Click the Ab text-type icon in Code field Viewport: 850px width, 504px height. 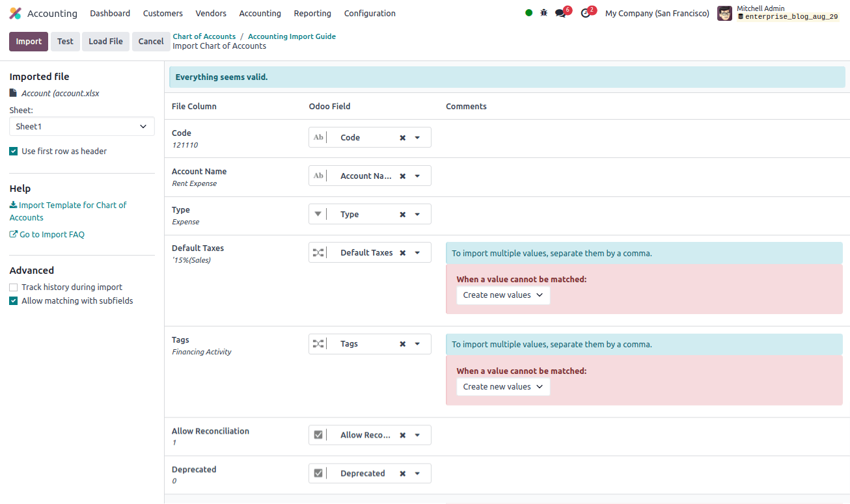[x=318, y=137]
